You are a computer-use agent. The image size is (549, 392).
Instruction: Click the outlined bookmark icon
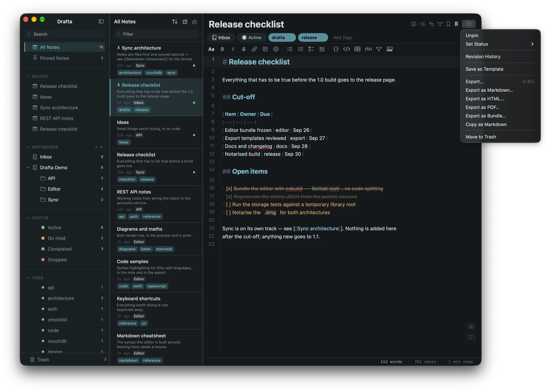[x=448, y=24]
